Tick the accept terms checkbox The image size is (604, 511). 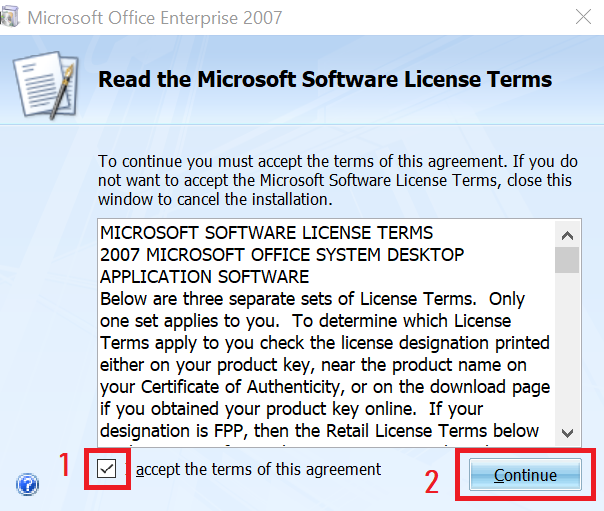(x=106, y=469)
